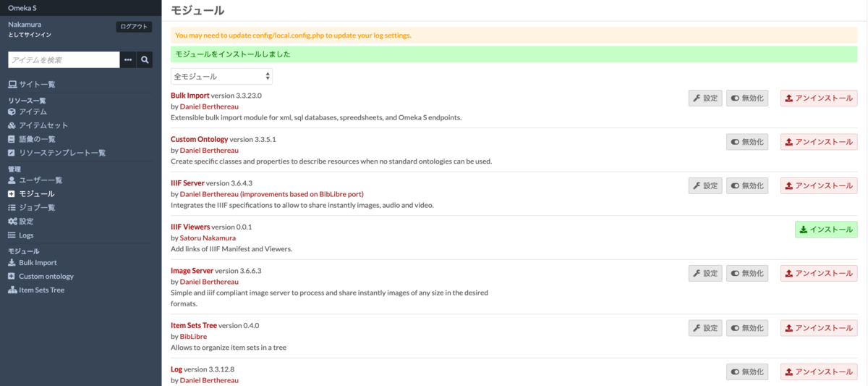Click the モジュール page heading
This screenshot has width=868, height=386.
(197, 10)
